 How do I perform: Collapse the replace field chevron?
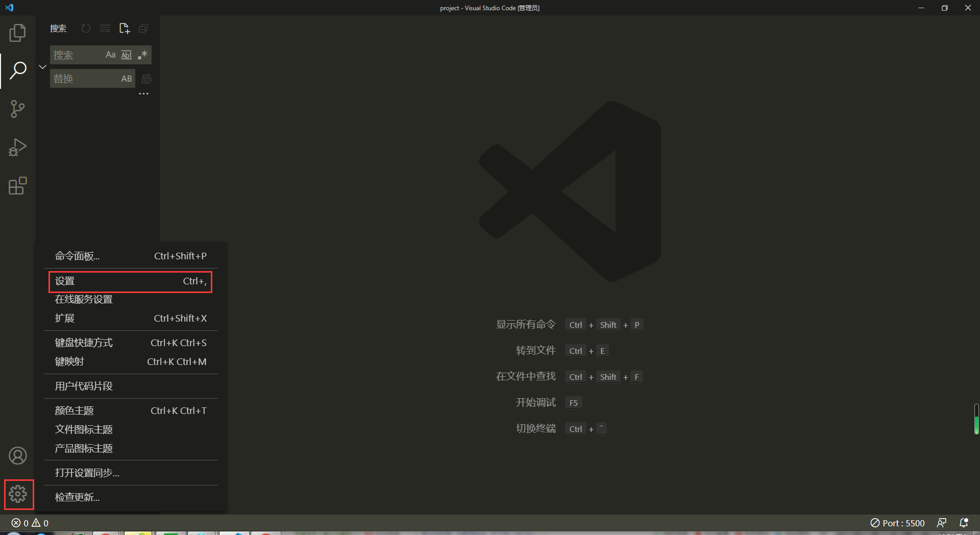click(x=43, y=67)
